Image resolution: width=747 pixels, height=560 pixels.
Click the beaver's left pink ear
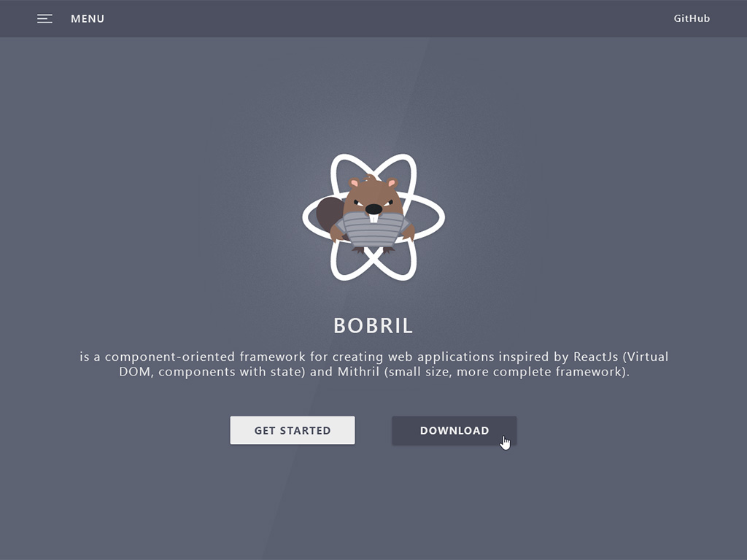coord(354,183)
